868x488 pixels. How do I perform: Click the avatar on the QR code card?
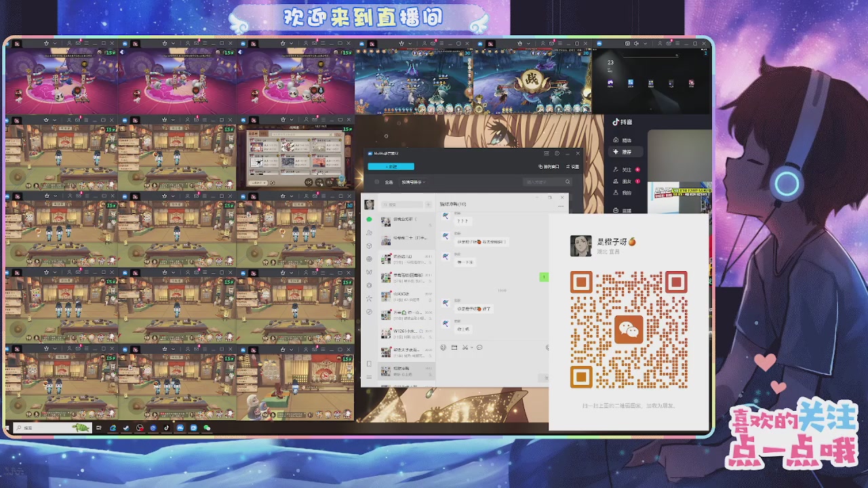(581, 245)
